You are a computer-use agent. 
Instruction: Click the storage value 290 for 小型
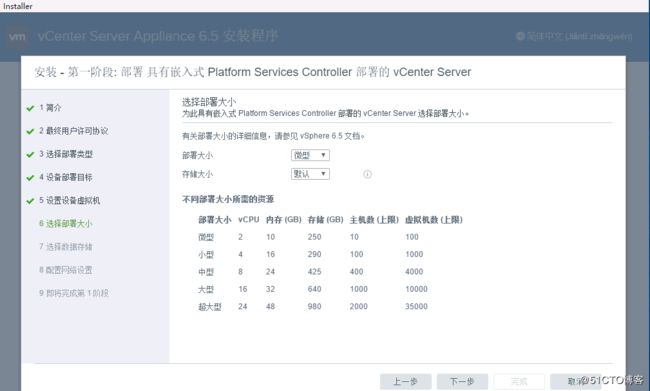[x=315, y=255]
